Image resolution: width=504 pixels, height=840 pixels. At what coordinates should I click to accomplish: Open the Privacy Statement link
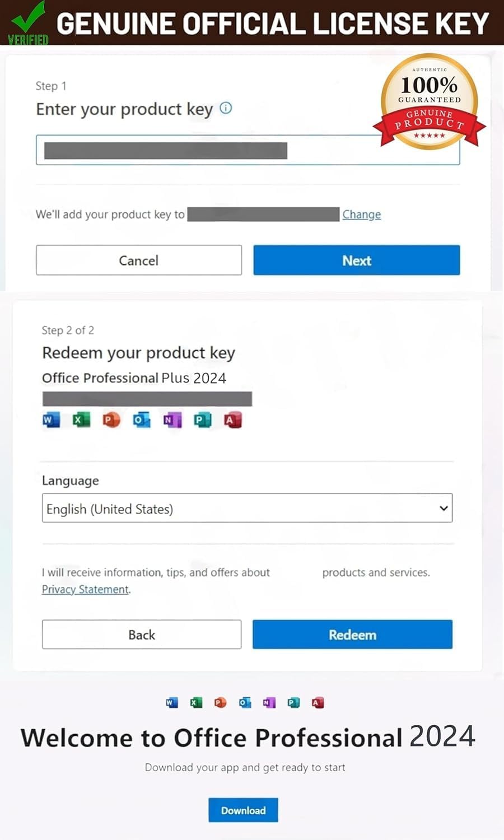[x=85, y=589]
